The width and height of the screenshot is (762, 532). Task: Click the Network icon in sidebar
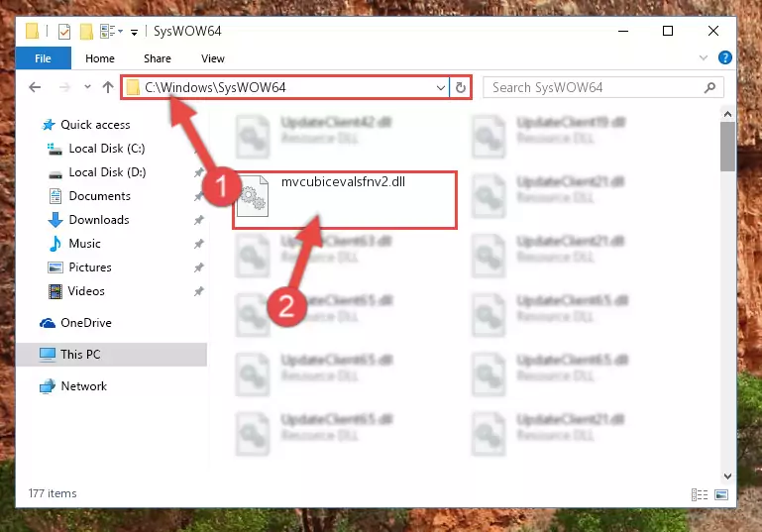(48, 386)
